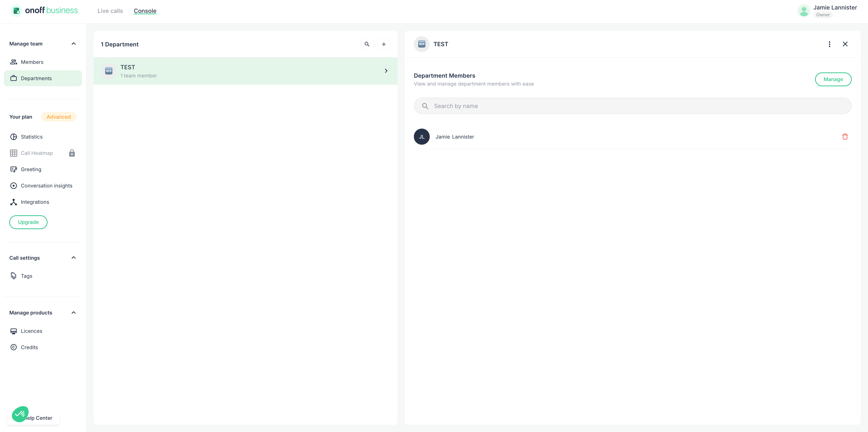Open the Jamie Lannister profile avatar

click(x=804, y=11)
